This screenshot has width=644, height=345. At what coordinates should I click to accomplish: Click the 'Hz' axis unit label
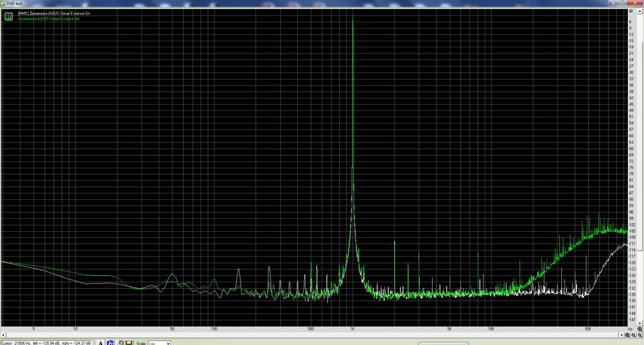pos(630,329)
